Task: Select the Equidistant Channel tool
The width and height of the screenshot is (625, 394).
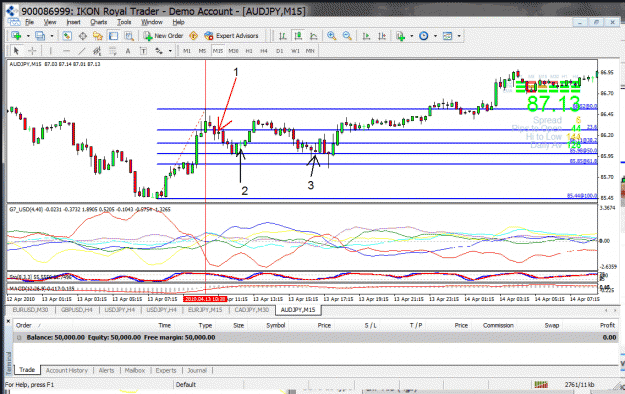Action: pyautogui.click(x=97, y=51)
